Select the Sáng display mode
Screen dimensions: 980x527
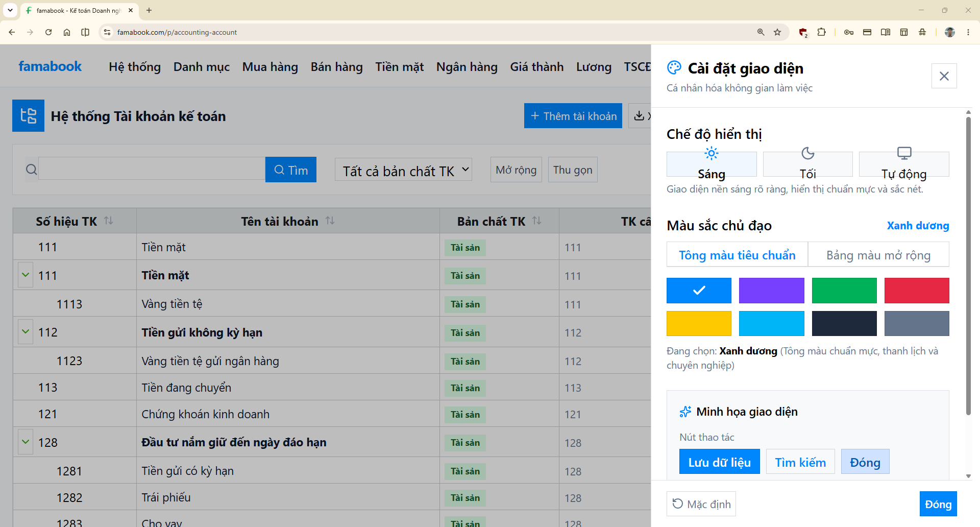pos(712,164)
